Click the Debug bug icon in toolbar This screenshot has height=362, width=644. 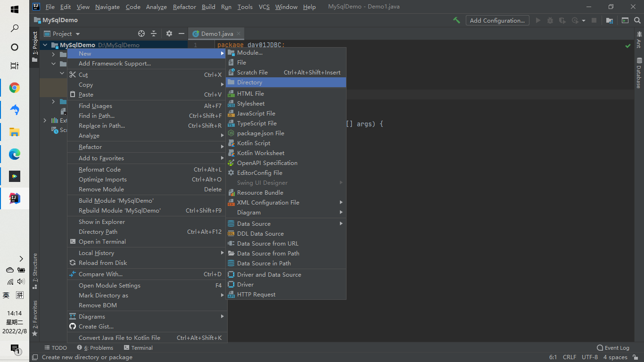tap(550, 20)
